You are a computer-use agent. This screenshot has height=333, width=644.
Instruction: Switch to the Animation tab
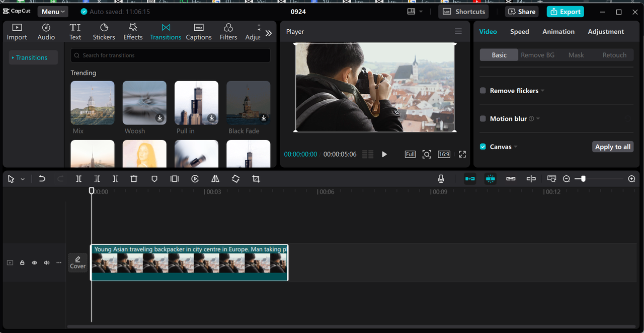[x=558, y=31]
